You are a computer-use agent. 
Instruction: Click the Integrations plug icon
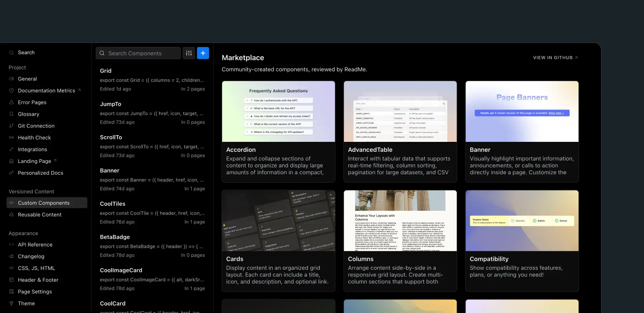11,149
